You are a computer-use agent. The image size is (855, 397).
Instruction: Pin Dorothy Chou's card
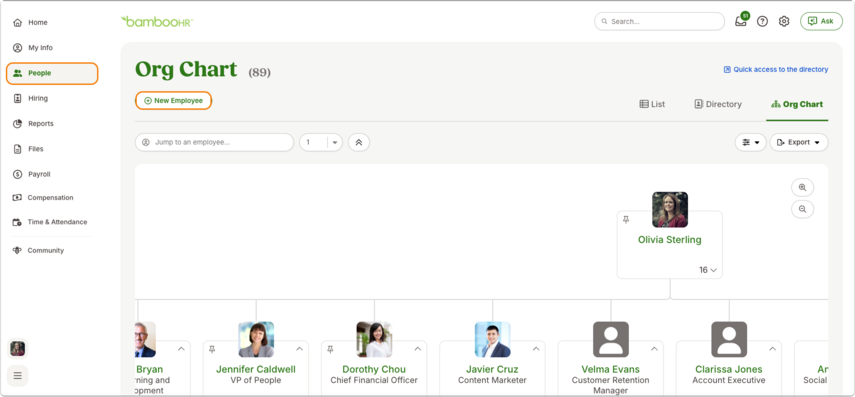(x=330, y=349)
